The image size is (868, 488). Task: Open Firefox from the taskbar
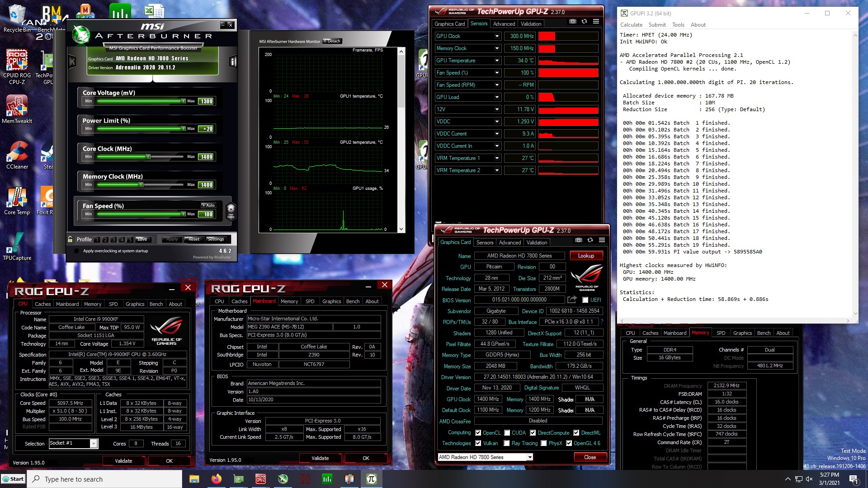[217, 479]
